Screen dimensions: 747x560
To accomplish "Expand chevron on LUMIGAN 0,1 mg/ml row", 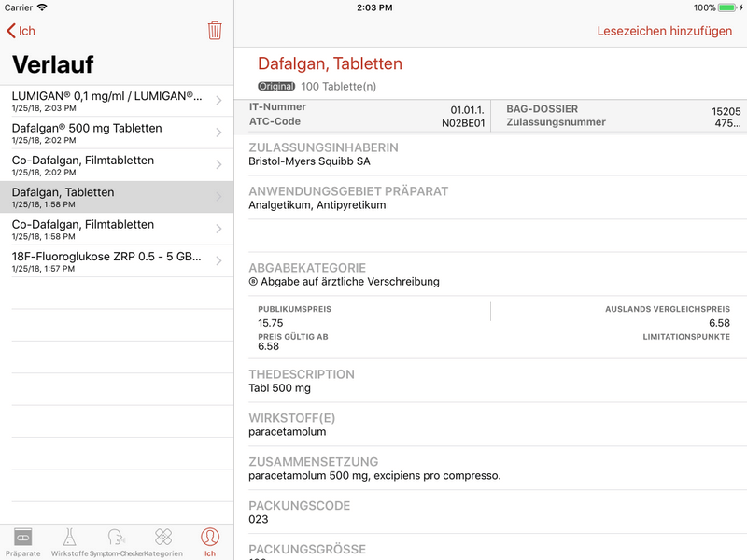I will [218, 101].
